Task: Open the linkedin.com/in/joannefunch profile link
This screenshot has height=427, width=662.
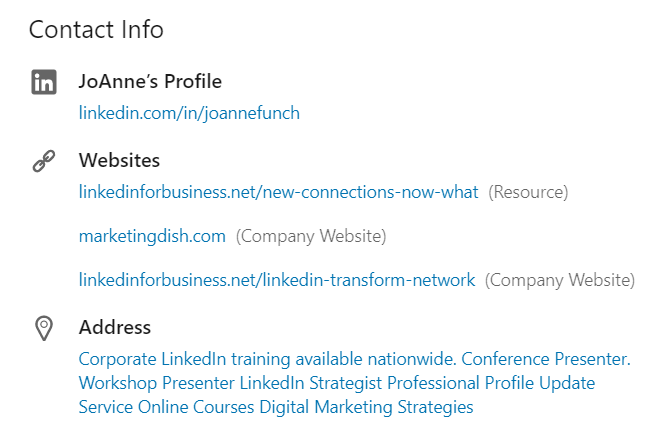Action: 189,113
